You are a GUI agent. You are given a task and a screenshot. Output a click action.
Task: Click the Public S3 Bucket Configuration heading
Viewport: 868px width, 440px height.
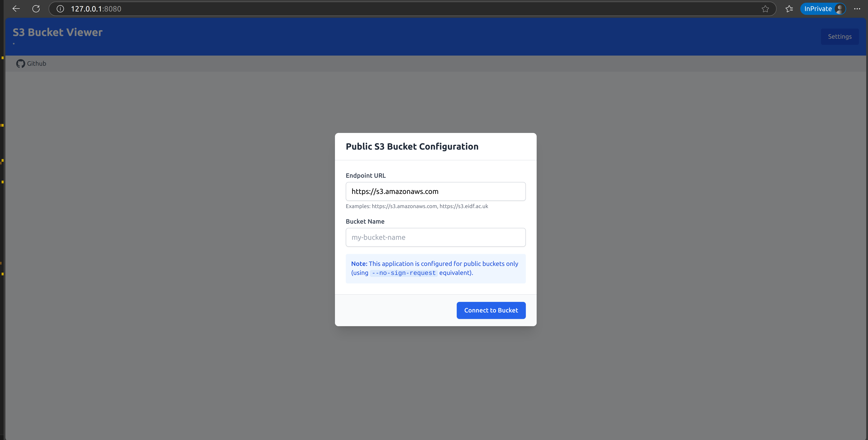click(412, 146)
